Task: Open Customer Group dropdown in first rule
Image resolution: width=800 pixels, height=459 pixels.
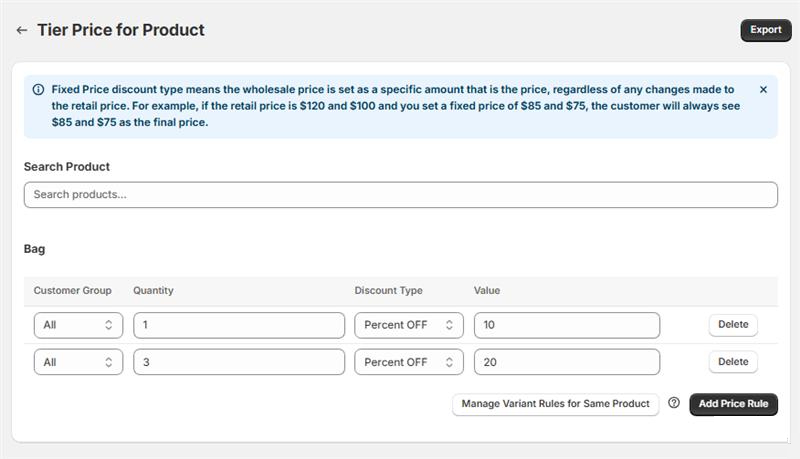Action: [x=78, y=325]
